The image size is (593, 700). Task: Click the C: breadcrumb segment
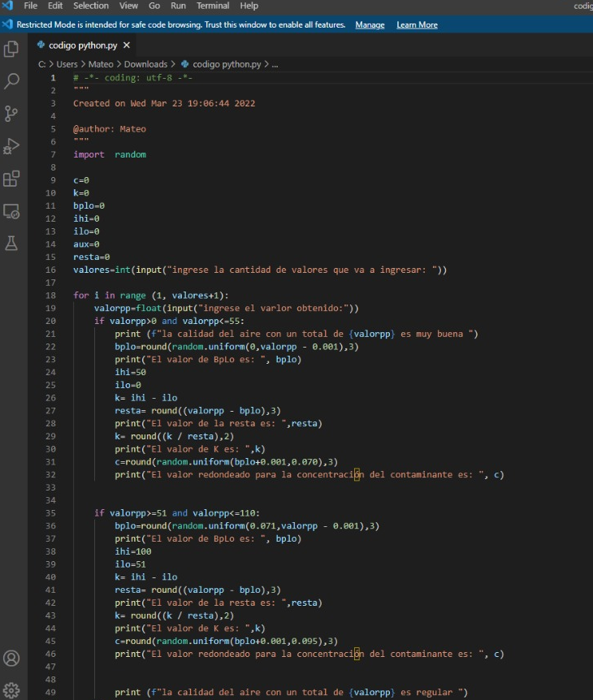pyautogui.click(x=42, y=64)
